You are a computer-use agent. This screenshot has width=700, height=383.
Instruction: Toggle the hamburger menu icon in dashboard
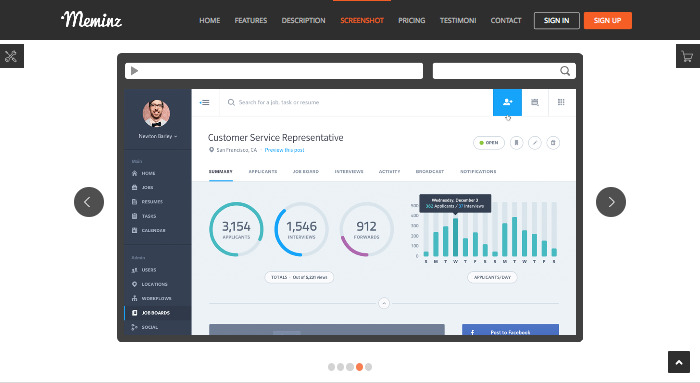204,102
